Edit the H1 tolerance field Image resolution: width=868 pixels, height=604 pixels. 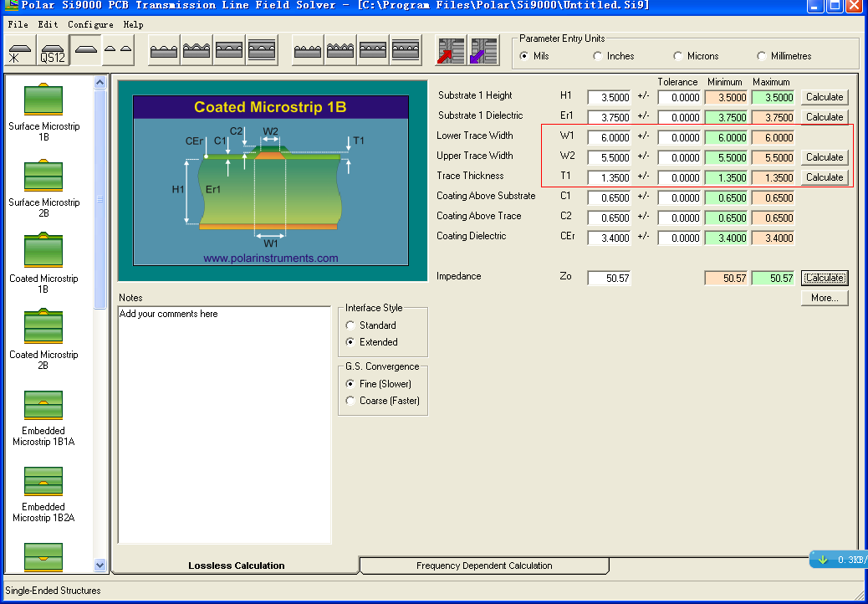679,97
